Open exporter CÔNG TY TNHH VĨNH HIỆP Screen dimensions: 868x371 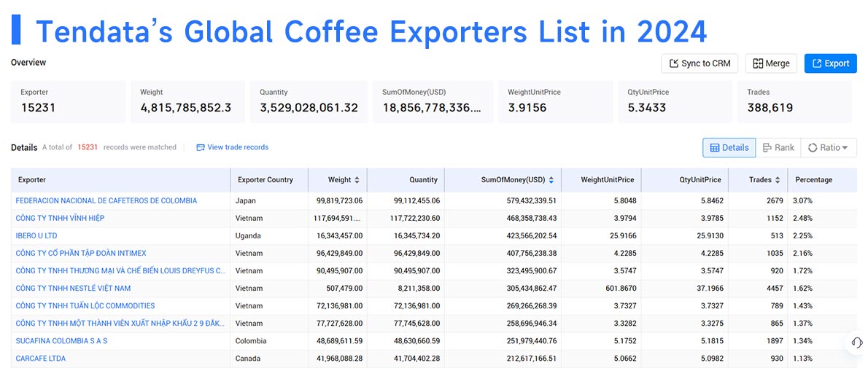(60, 218)
